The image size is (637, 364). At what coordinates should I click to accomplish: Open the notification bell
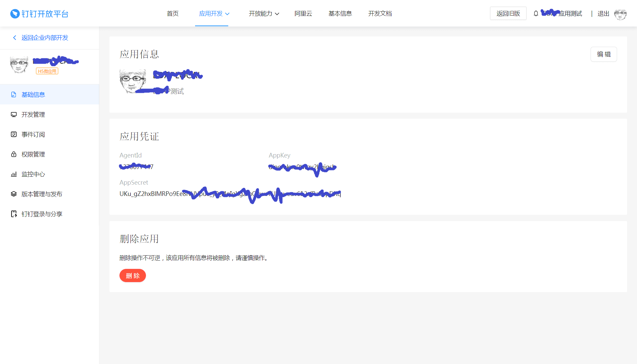[x=536, y=14]
